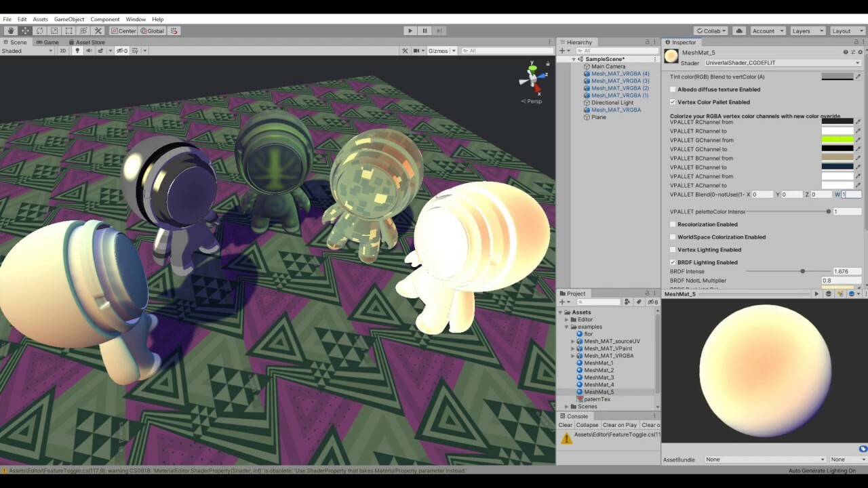The image size is (868, 488).
Task: Open the scene component tools icon
Action: click(406, 51)
